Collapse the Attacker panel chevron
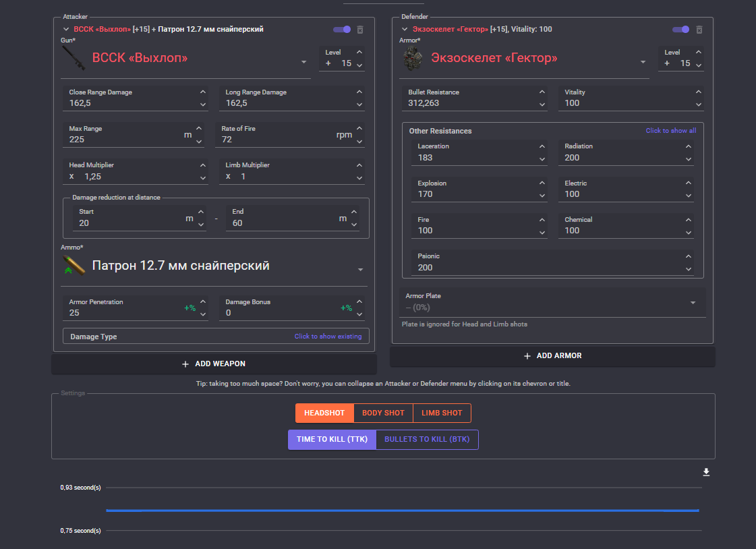Viewport: 756px width, 549px height. 66,30
